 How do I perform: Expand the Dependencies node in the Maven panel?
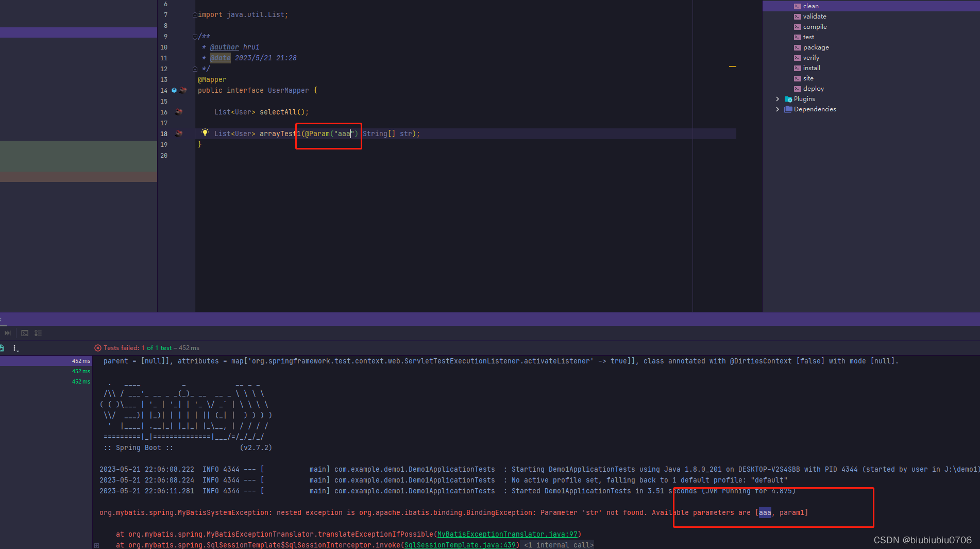(778, 109)
